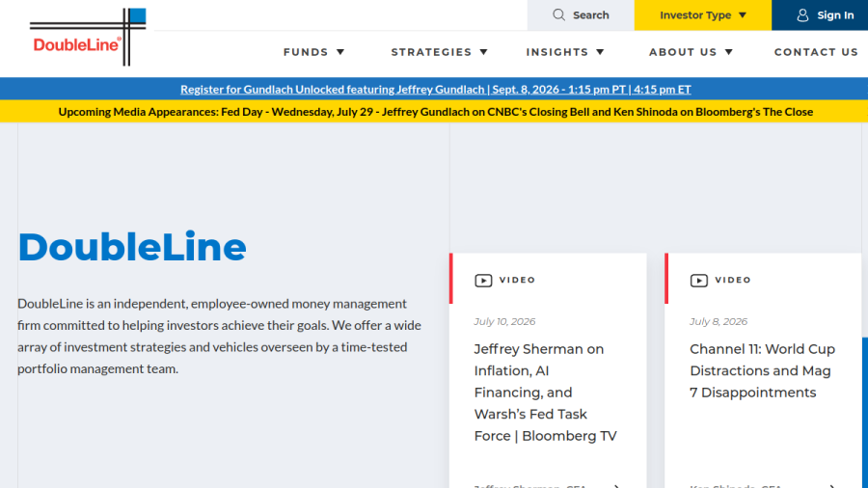
Task: Click the VIDEO label on the Channel 11 card
Action: [x=733, y=280]
